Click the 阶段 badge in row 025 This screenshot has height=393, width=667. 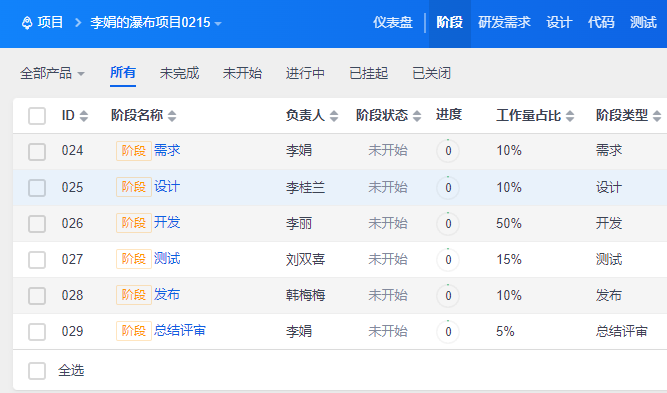pos(134,187)
